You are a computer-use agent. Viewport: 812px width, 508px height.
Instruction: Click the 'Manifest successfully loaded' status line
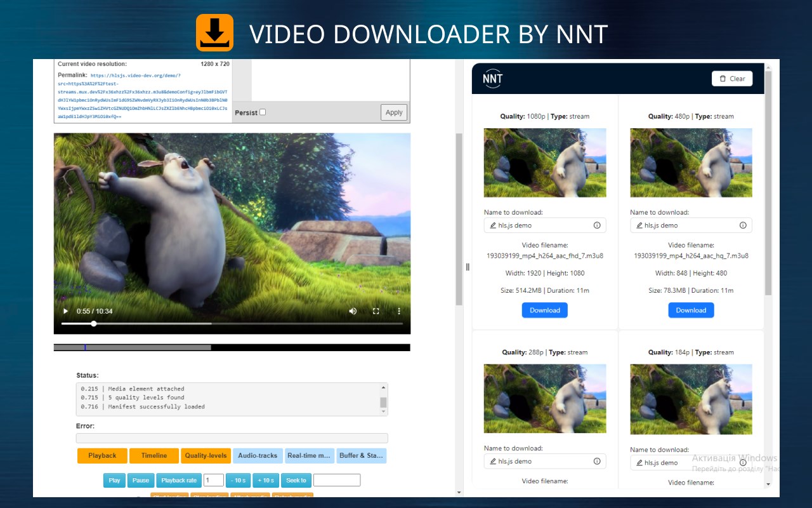tap(143, 406)
